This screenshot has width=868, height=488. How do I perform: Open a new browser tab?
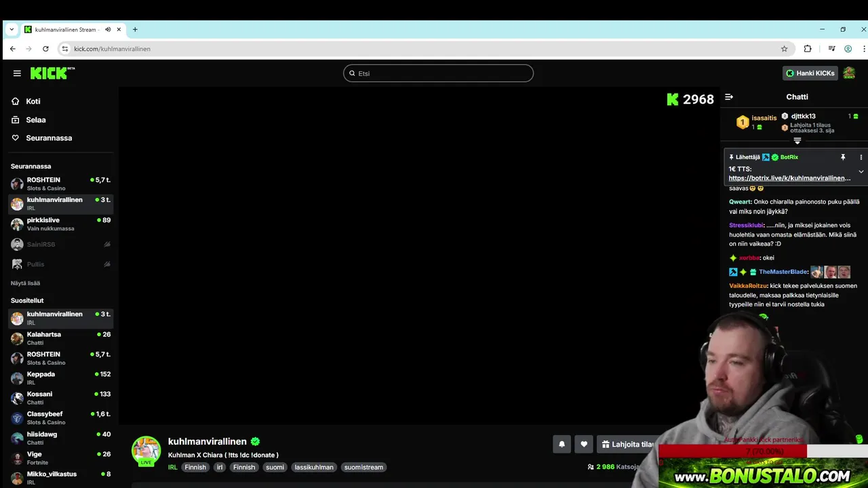coord(135,30)
